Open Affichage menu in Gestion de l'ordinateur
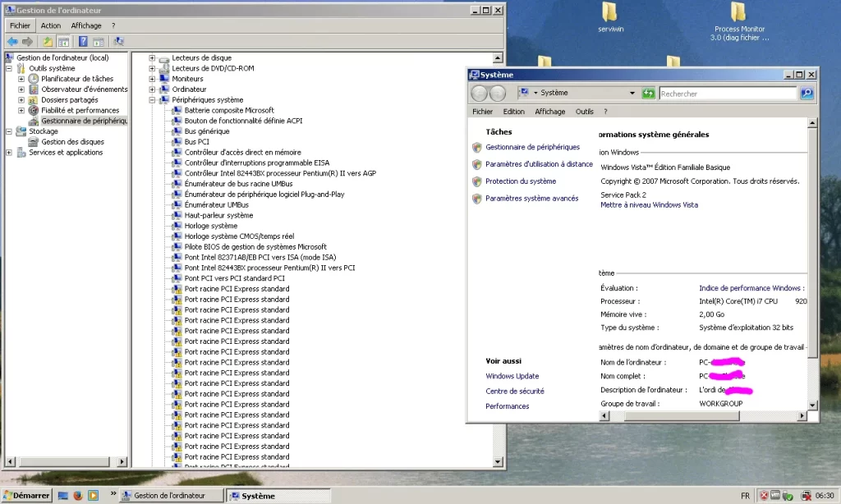This screenshot has height=504, width=841. [85, 25]
